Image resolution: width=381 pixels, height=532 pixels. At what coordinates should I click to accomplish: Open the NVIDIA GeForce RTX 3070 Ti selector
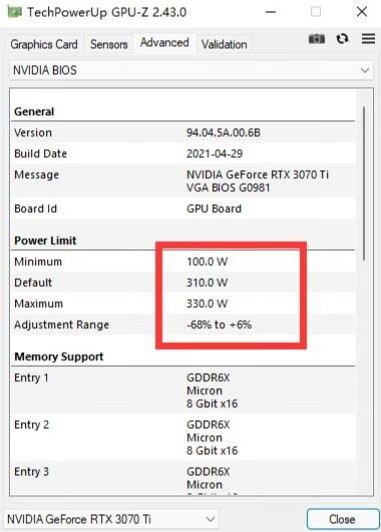click(111, 519)
